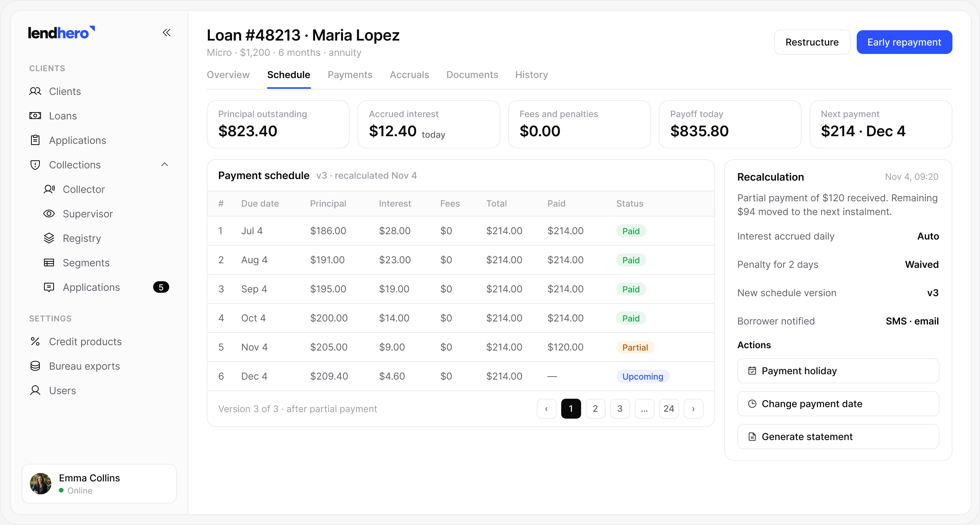Click the Early repayment button
The width and height of the screenshot is (980, 525).
point(904,42)
